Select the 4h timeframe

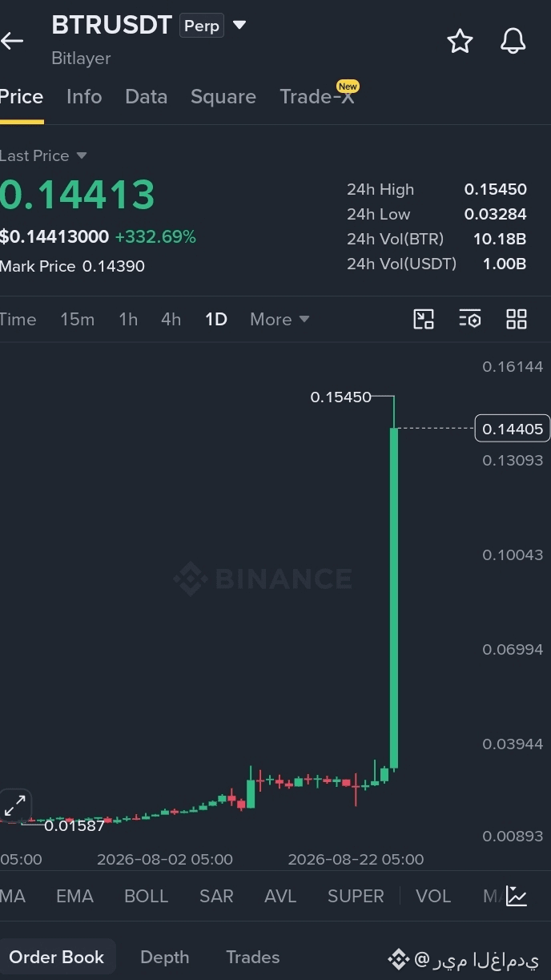(x=171, y=319)
